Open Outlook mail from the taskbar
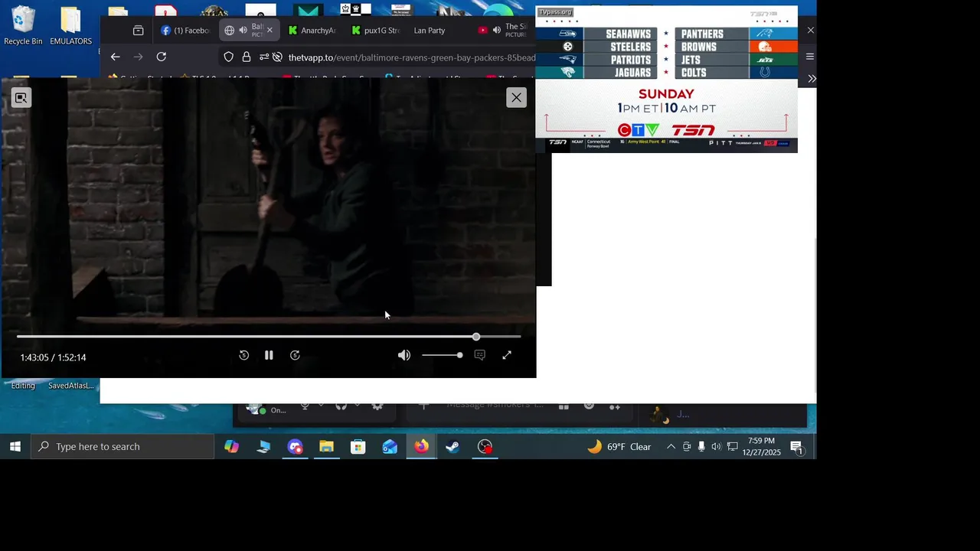 pos(390,447)
